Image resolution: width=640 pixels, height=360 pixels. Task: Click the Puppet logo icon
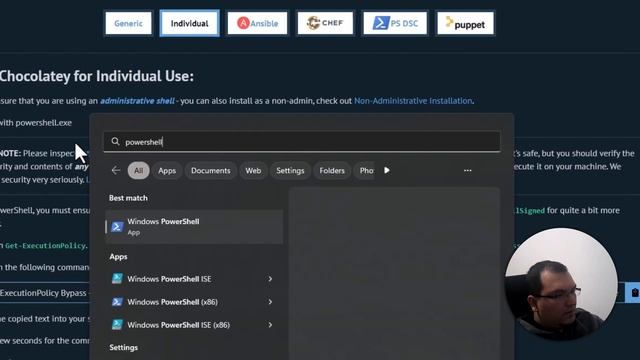[449, 22]
